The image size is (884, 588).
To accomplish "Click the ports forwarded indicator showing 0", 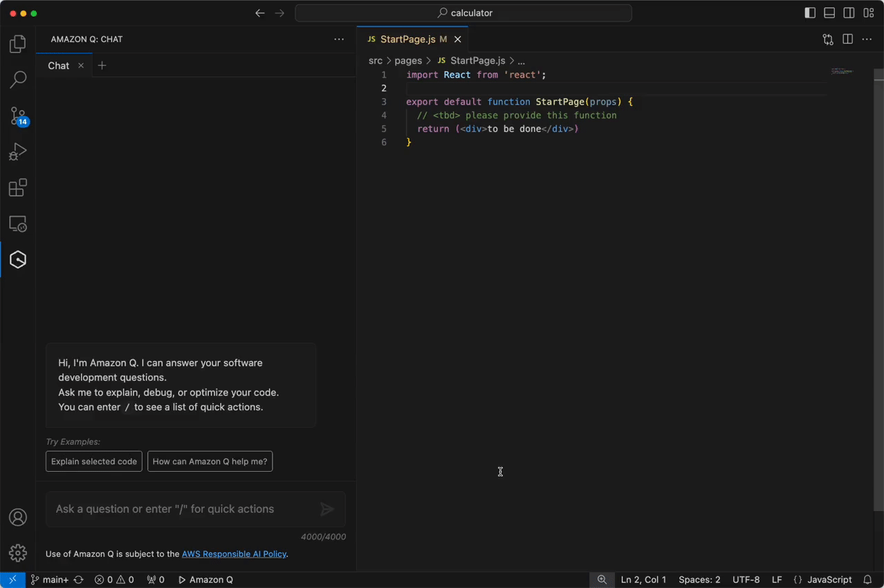I will coord(156,580).
